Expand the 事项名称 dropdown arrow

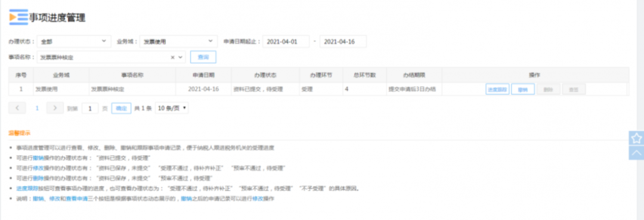click(180, 57)
